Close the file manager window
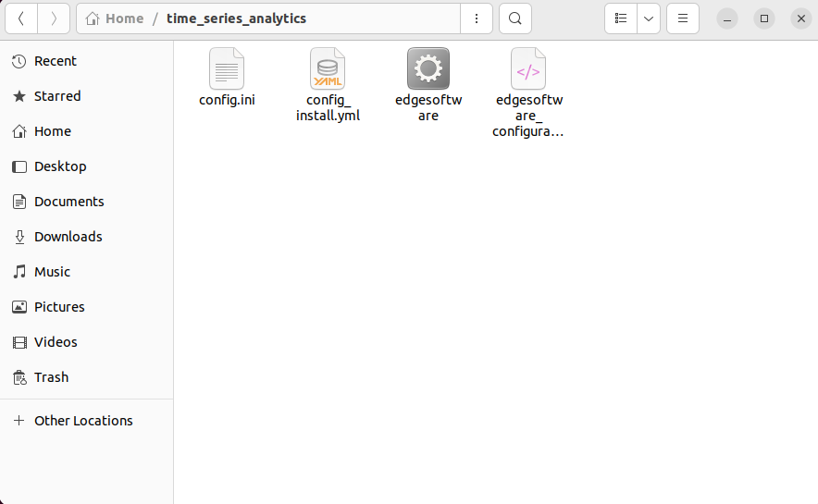 pos(801,18)
